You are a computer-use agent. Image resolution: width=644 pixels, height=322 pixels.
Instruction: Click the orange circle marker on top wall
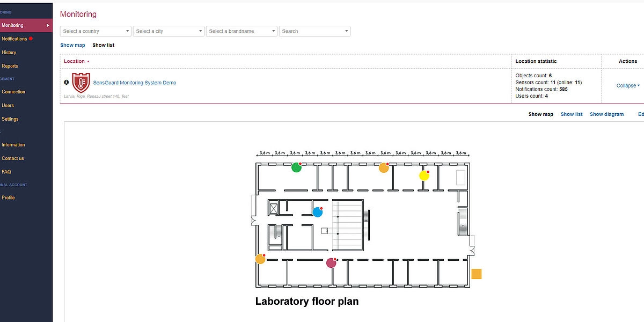pos(383,168)
